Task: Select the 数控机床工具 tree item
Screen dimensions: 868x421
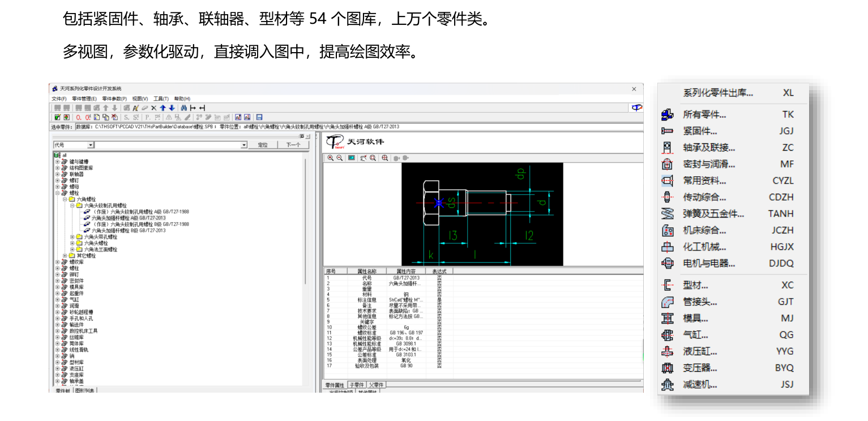Action: tap(83, 330)
